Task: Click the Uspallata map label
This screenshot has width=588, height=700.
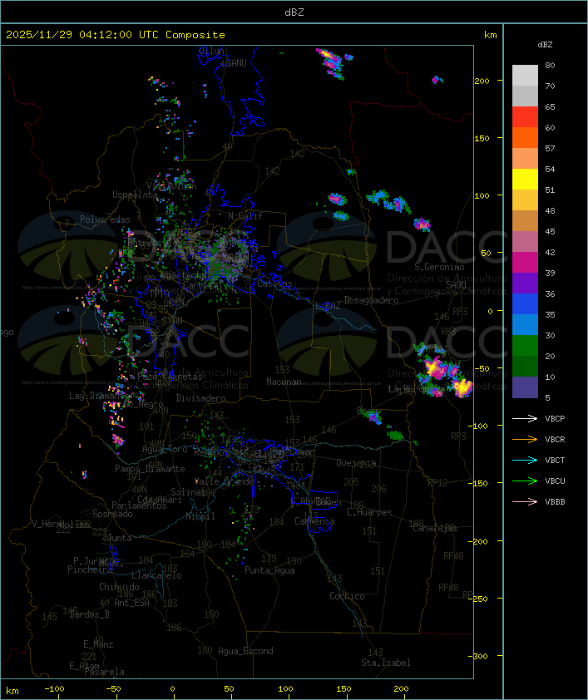Action: 135,195
